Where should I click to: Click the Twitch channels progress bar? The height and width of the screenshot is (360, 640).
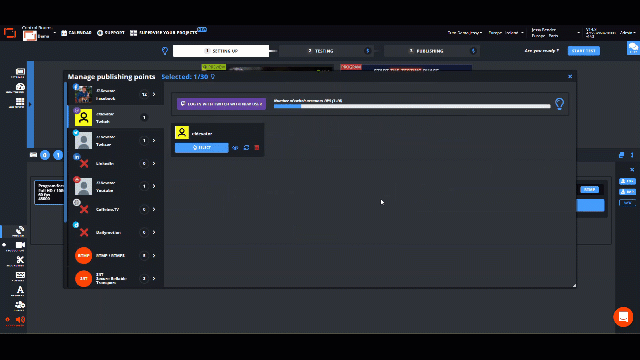coord(412,106)
